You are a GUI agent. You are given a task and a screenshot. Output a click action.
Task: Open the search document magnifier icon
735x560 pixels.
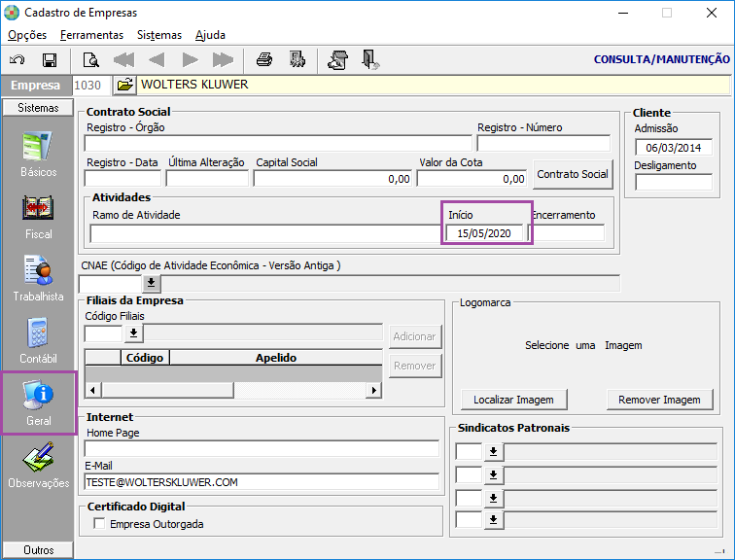(90, 60)
